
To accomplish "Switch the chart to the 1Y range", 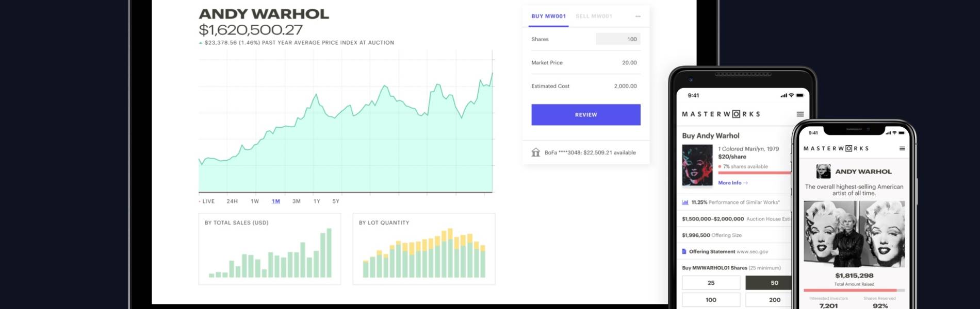I will pos(317,201).
